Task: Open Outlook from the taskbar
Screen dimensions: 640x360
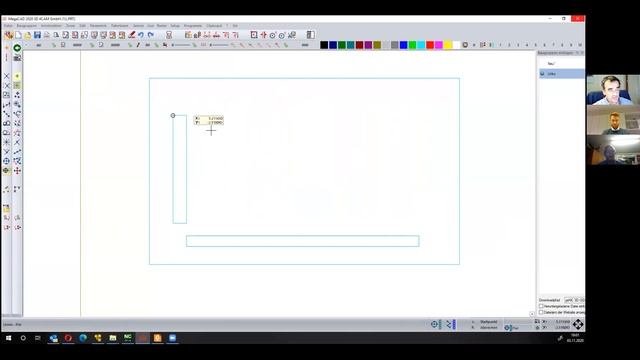Action: point(53,338)
